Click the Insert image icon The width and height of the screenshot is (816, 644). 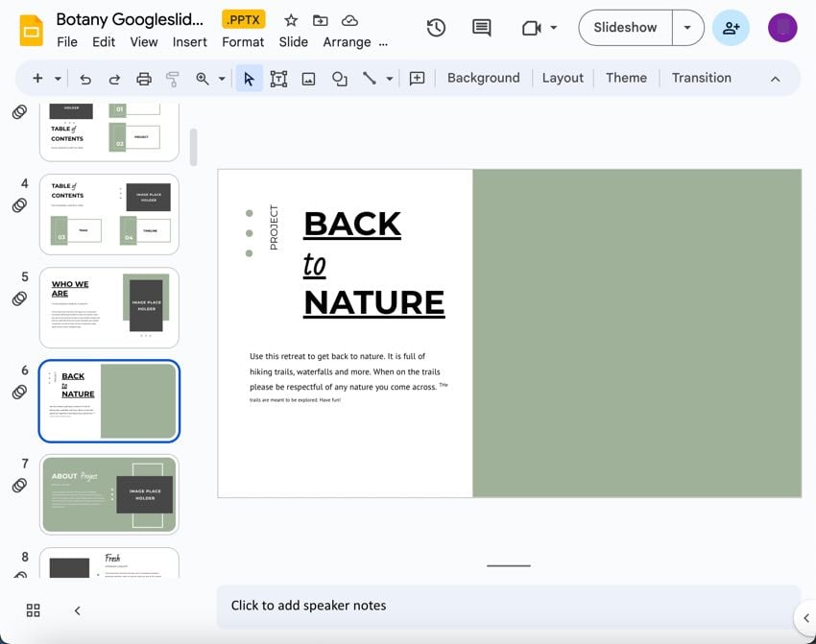pyautogui.click(x=308, y=79)
